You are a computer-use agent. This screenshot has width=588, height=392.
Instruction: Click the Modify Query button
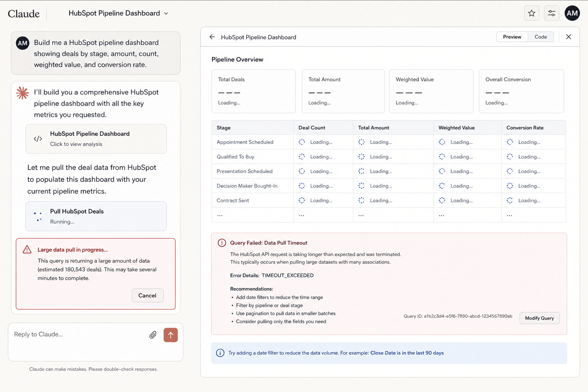pyautogui.click(x=539, y=318)
